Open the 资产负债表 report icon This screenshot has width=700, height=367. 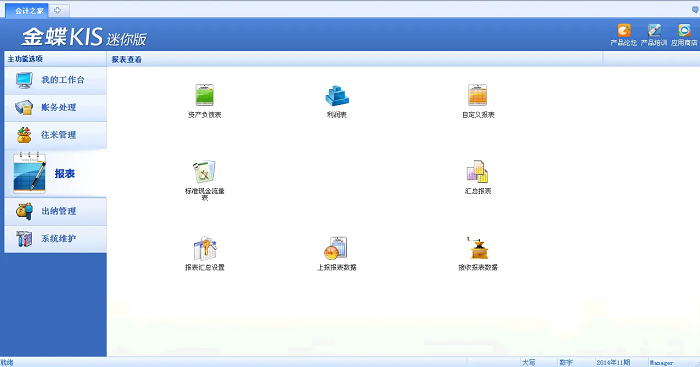pyautogui.click(x=204, y=95)
